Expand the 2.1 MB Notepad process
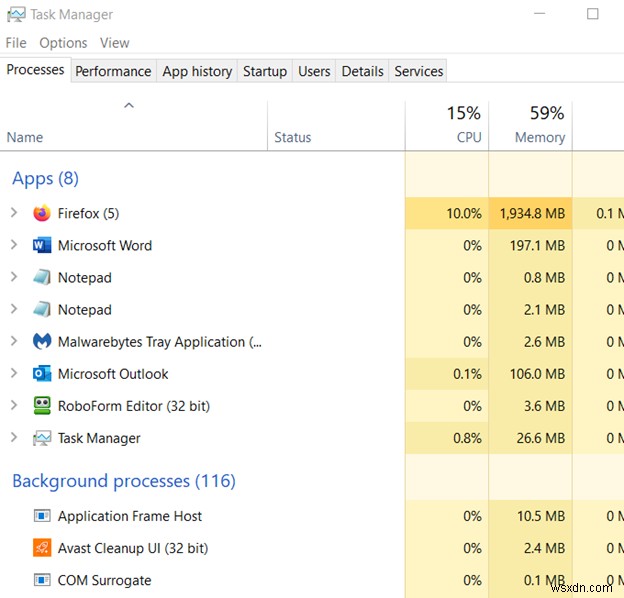 click(x=14, y=309)
